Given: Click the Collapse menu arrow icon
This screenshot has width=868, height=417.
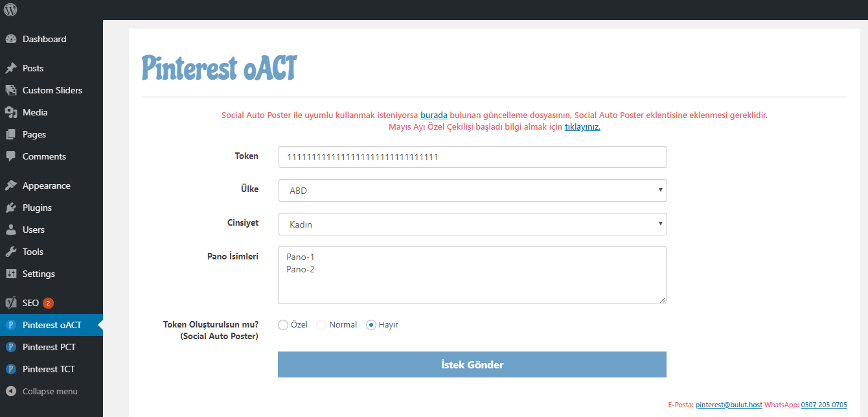Looking at the screenshot, I should click(10, 391).
